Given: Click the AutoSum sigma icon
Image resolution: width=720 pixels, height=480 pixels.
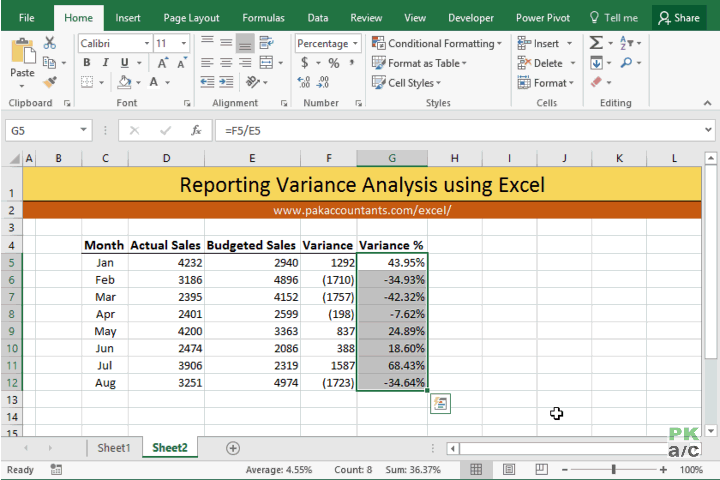Looking at the screenshot, I should 596,43.
